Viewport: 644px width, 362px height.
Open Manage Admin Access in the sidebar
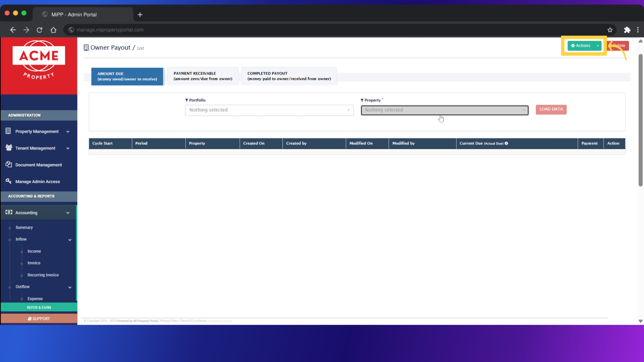pos(38,182)
